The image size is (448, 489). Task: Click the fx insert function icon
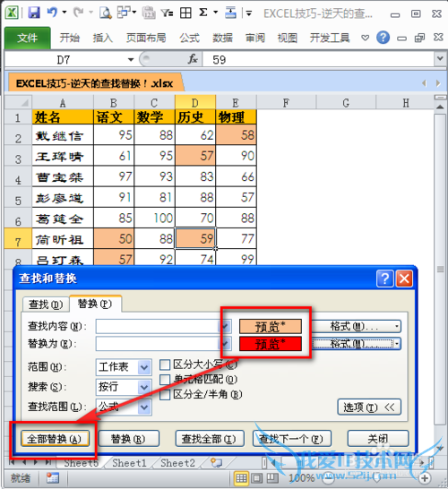(x=192, y=59)
